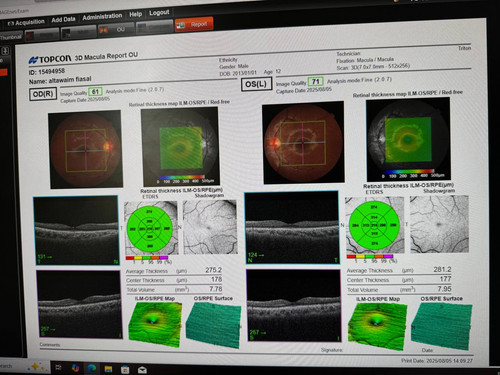
Task: Open Microsoft Edge from the taskbar
Action: [x=92, y=368]
